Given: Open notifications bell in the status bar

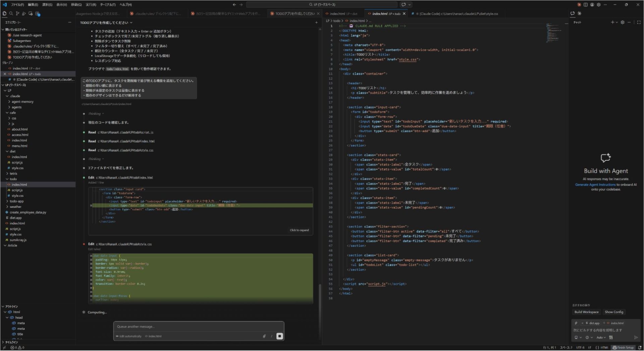Looking at the screenshot, I should (x=640, y=348).
